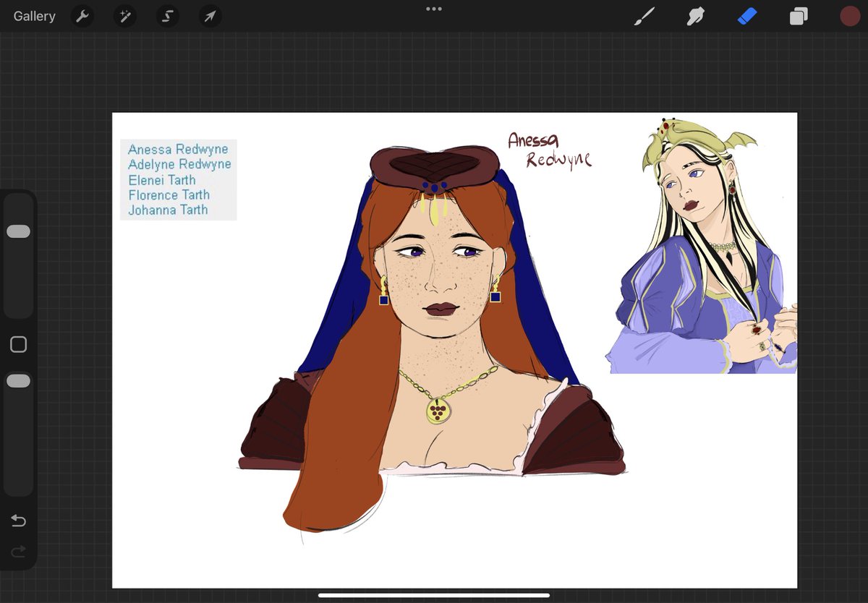868x603 pixels.
Task: Open the Layers panel
Action: [799, 16]
